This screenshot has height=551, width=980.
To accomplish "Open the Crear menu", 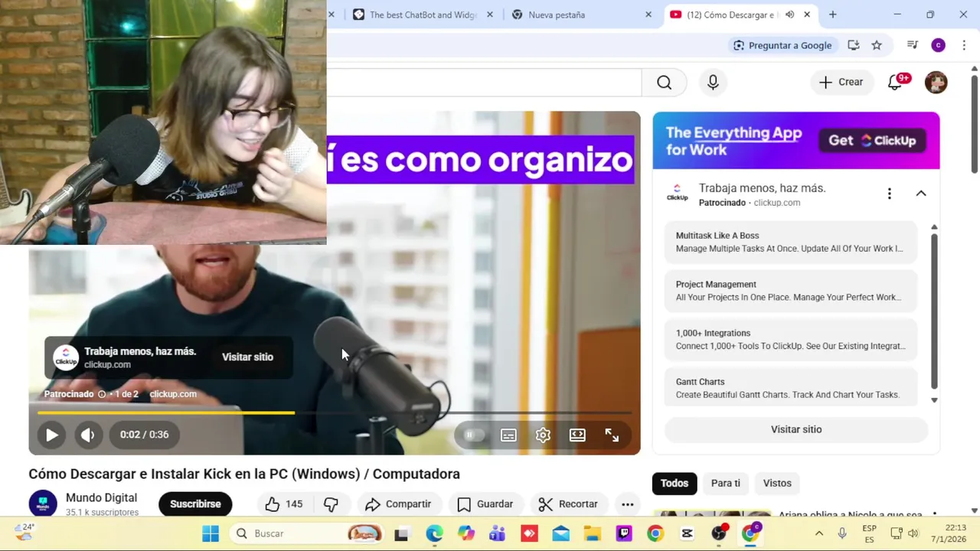I will pyautogui.click(x=841, y=82).
